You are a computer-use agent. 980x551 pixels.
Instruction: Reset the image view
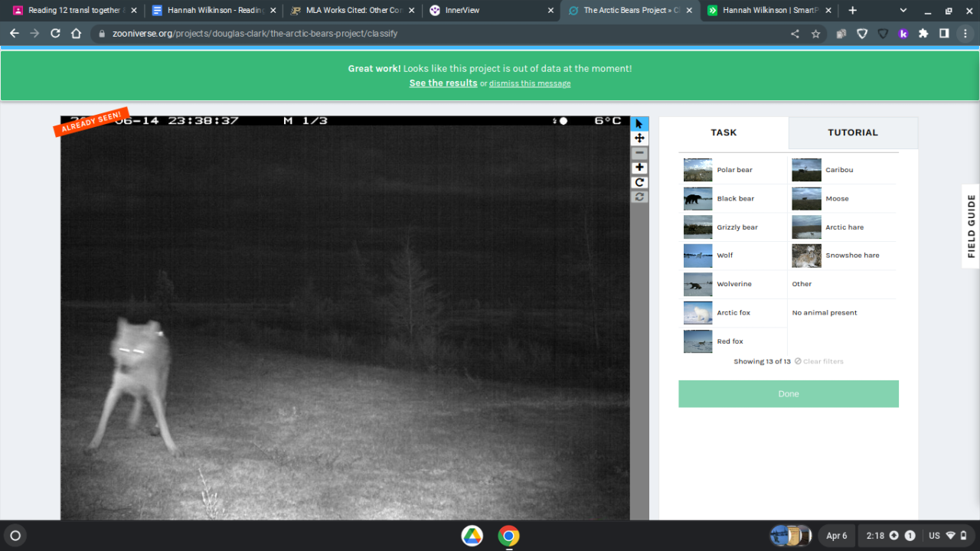click(639, 197)
